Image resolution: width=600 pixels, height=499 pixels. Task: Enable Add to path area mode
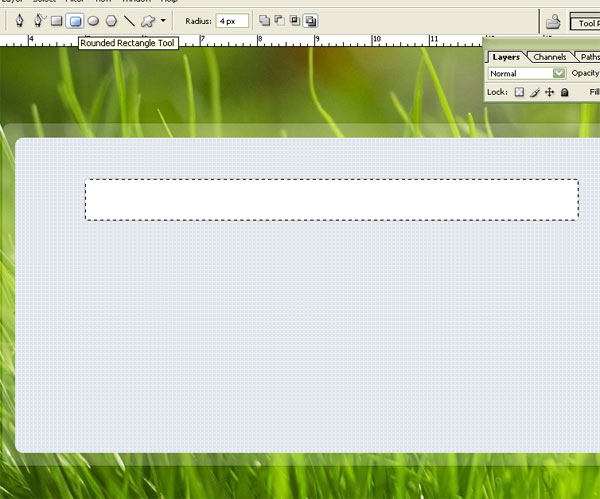(264, 21)
